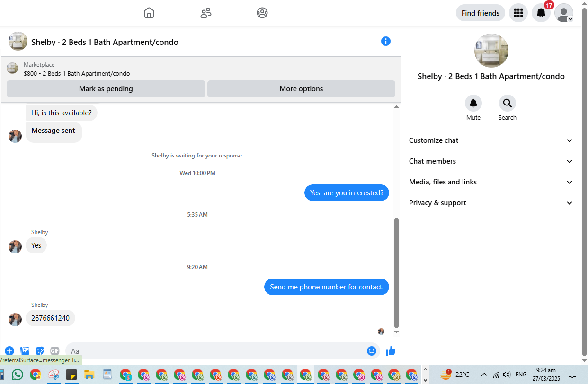Attach a photo with the image icon
This screenshot has height=384, width=588.
[25, 351]
